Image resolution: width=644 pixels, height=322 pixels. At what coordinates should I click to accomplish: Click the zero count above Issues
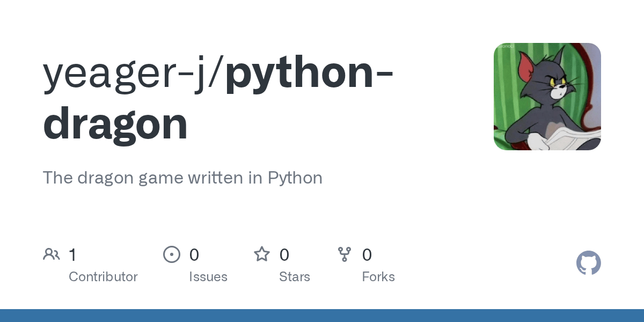194,255
